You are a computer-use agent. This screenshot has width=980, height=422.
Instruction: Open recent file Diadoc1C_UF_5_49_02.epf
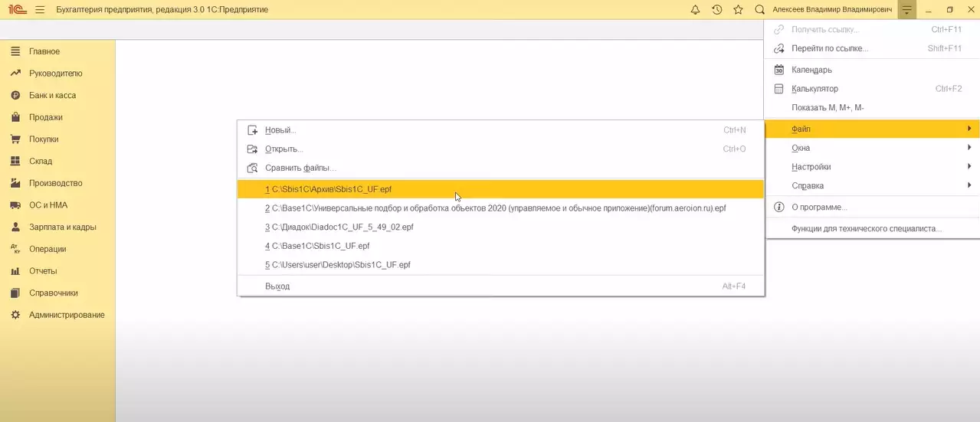500,227
